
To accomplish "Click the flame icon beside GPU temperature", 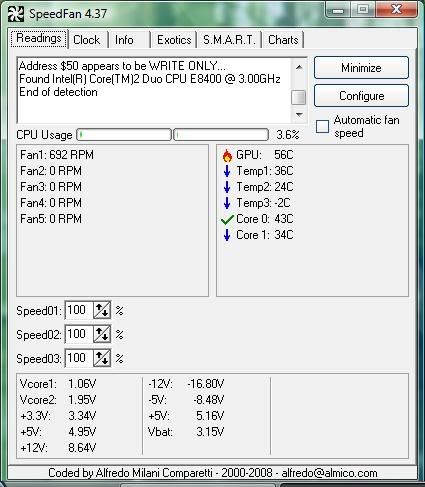I will 227,155.
